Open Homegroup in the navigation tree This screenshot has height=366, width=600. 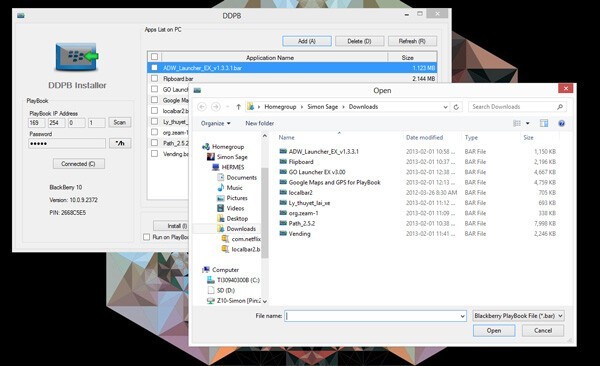228,147
